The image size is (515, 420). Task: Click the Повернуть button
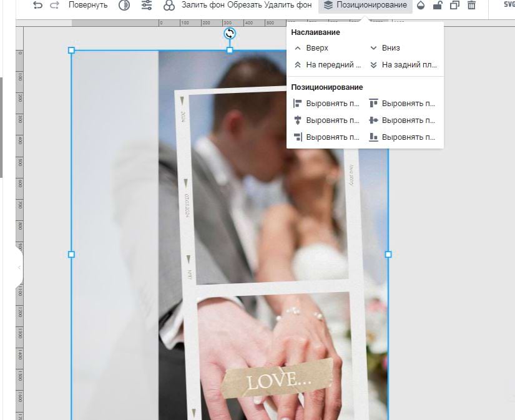pyautogui.click(x=88, y=5)
